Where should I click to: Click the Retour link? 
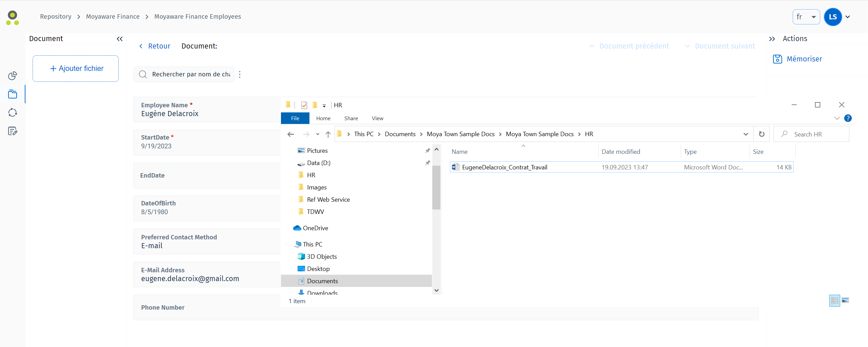click(155, 46)
